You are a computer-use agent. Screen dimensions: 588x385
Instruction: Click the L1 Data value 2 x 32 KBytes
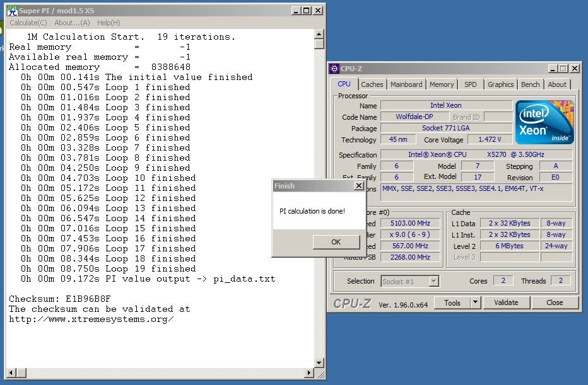[x=509, y=223]
